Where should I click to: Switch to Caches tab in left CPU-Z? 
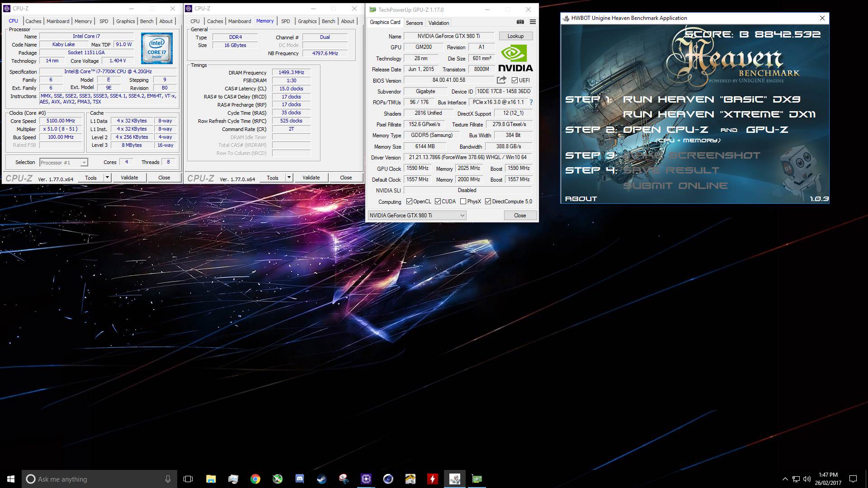pyautogui.click(x=33, y=21)
